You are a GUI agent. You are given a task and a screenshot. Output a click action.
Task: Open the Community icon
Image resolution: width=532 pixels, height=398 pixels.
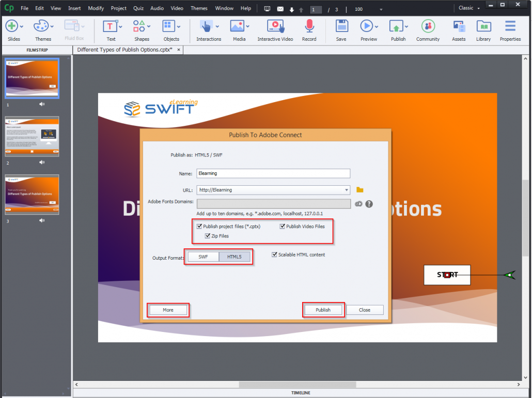tap(428, 26)
